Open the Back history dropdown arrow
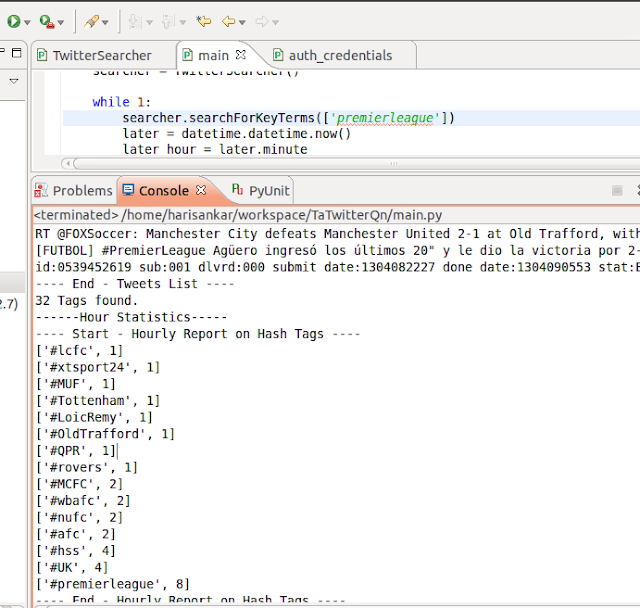Screen dimensions: 640x608 pos(242,22)
